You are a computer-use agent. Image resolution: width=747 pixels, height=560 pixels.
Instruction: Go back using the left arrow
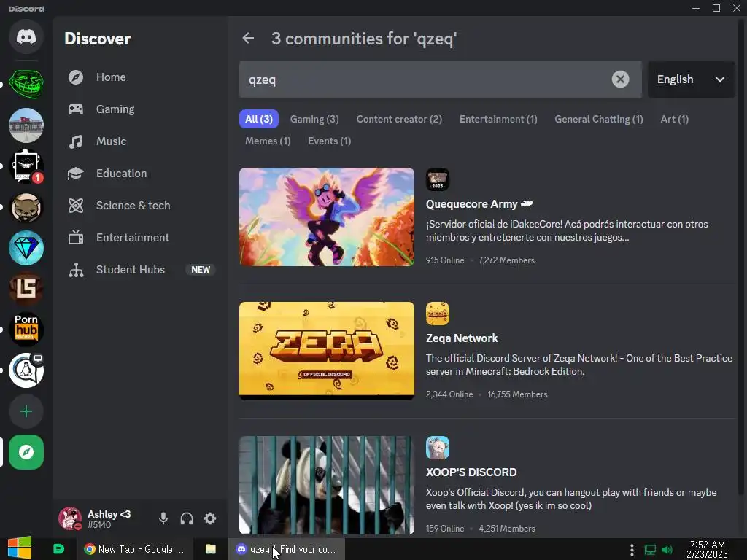pos(248,38)
